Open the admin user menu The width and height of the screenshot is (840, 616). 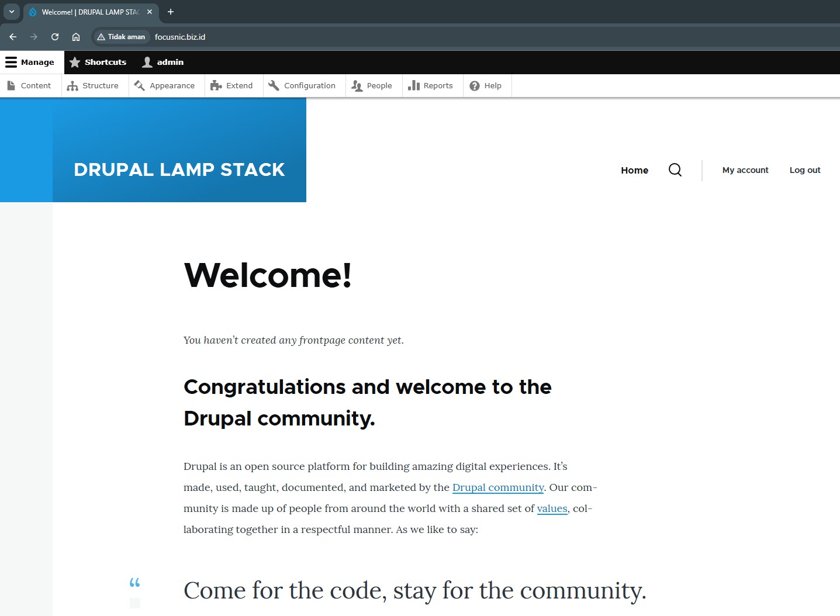[163, 62]
